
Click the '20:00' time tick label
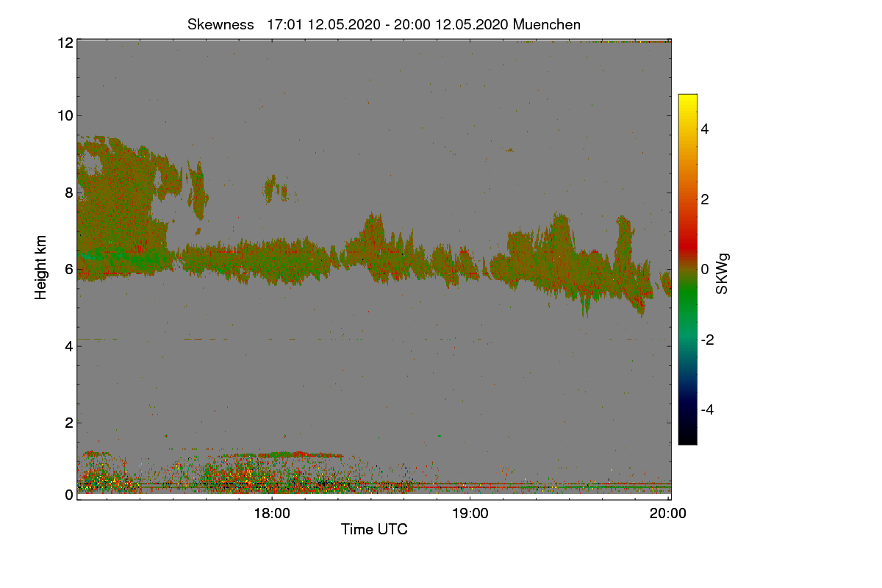click(x=668, y=514)
